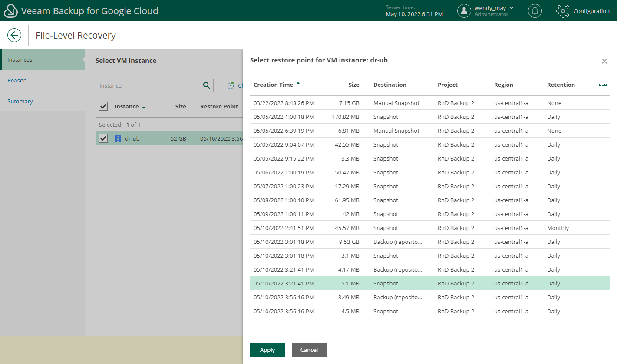Select restore point 03/22/2022 8:48:26 PM

pyautogui.click(x=430, y=103)
